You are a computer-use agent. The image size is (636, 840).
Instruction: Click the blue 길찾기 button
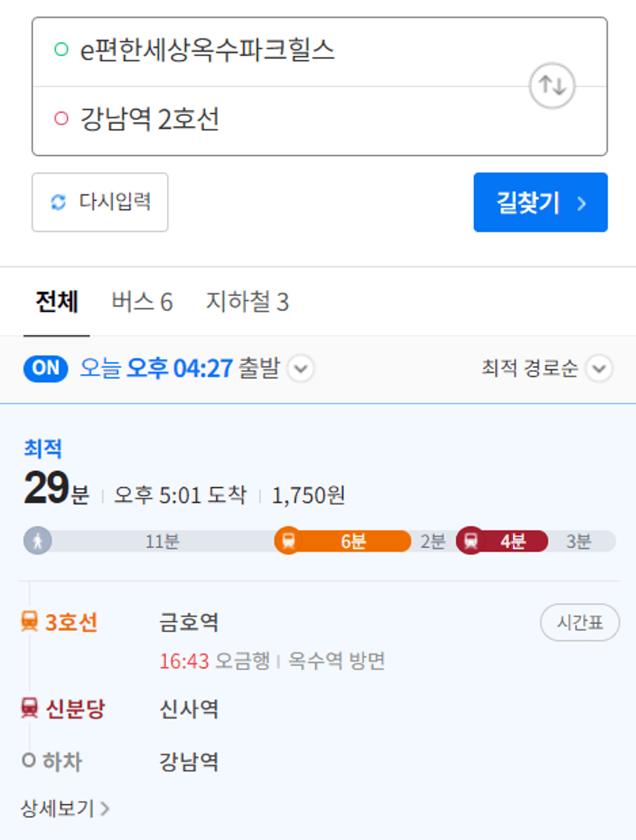[x=541, y=202]
